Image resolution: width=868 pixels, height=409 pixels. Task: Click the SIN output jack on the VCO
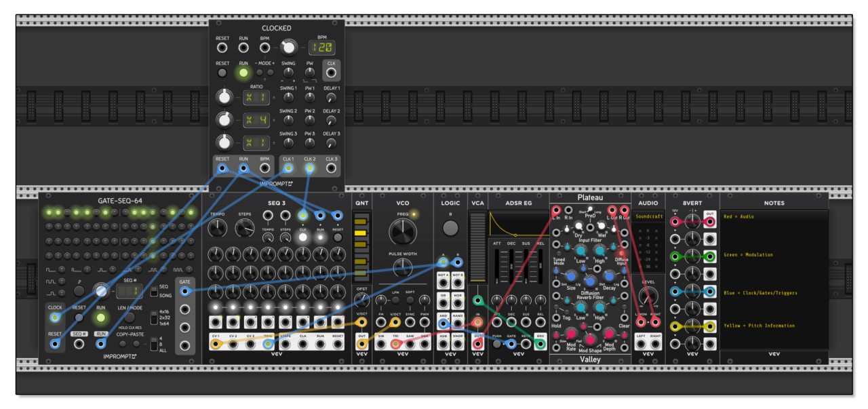click(x=380, y=344)
